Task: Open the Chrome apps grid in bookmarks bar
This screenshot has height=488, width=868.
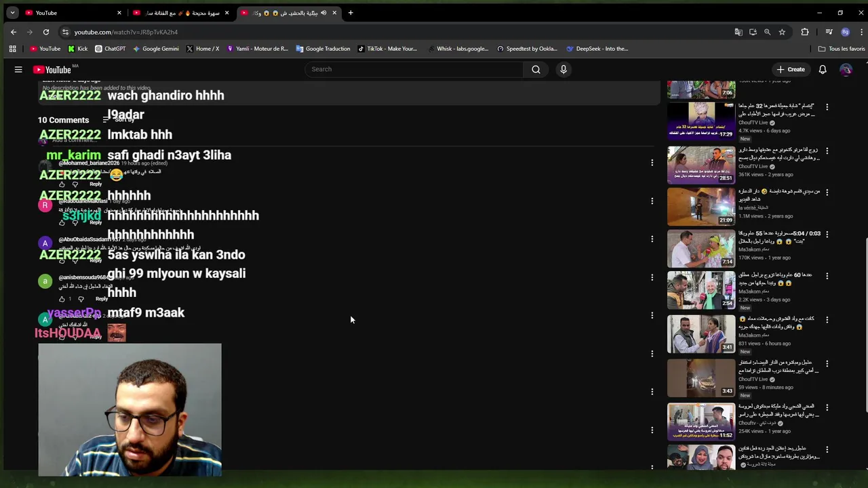Action: click(12, 49)
